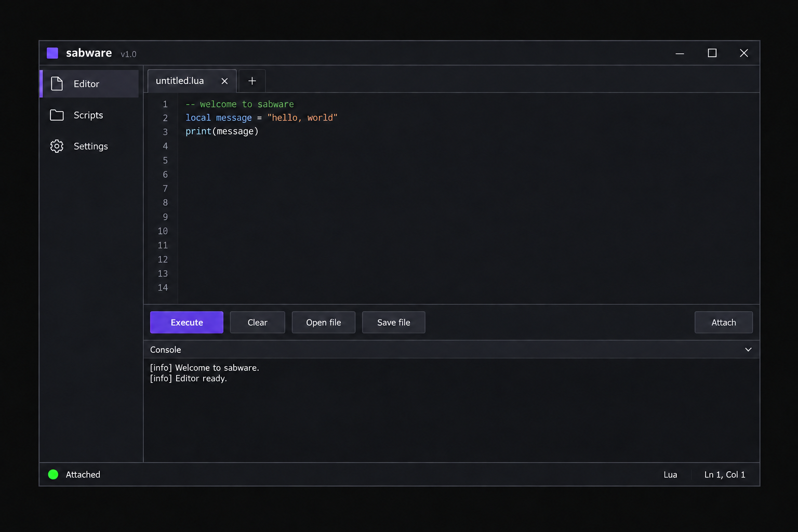Open the Scripts section label
This screenshot has width=798, height=532.
(x=88, y=115)
